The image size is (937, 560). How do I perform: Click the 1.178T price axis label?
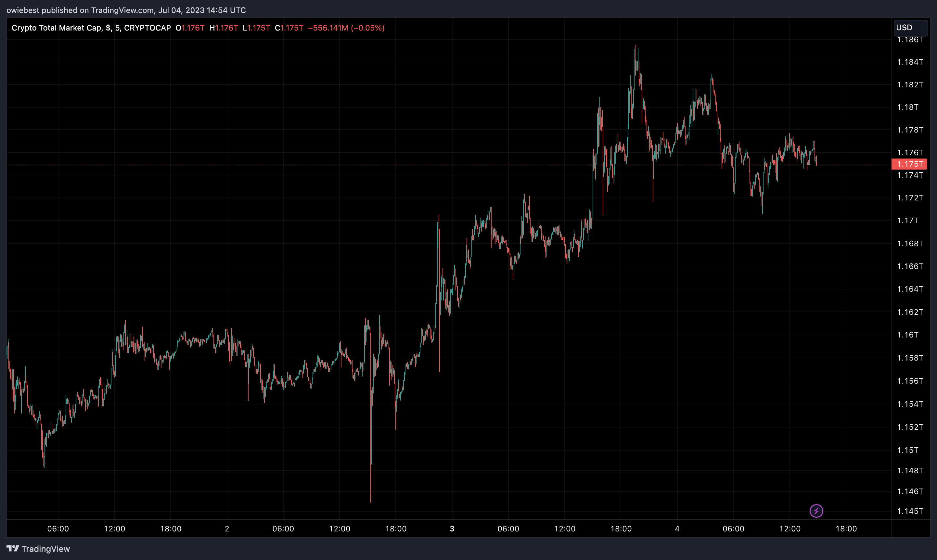point(910,130)
